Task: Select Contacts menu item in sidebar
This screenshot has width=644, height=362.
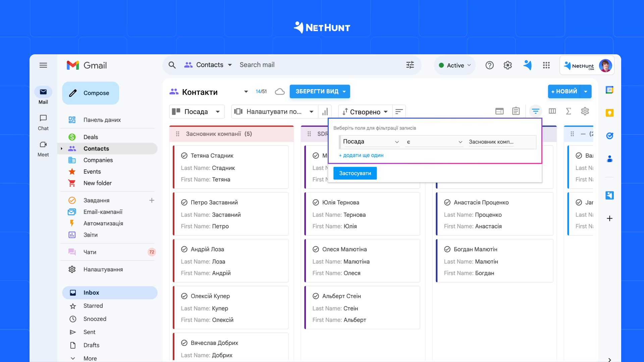Action: coord(96,148)
